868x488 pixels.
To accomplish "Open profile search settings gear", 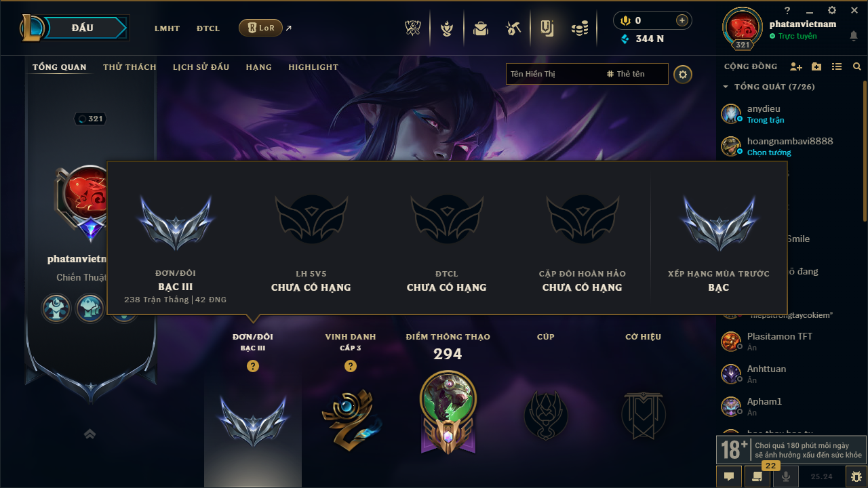I will point(683,74).
